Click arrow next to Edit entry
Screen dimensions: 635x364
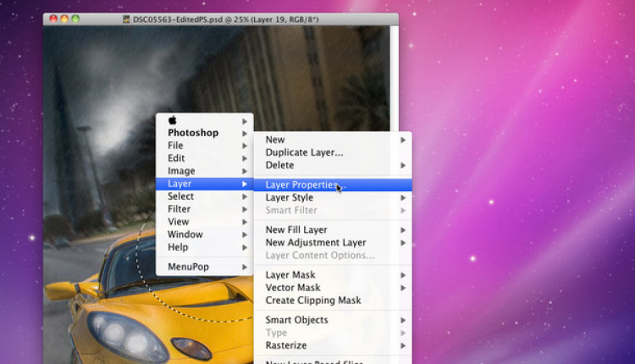(x=245, y=158)
